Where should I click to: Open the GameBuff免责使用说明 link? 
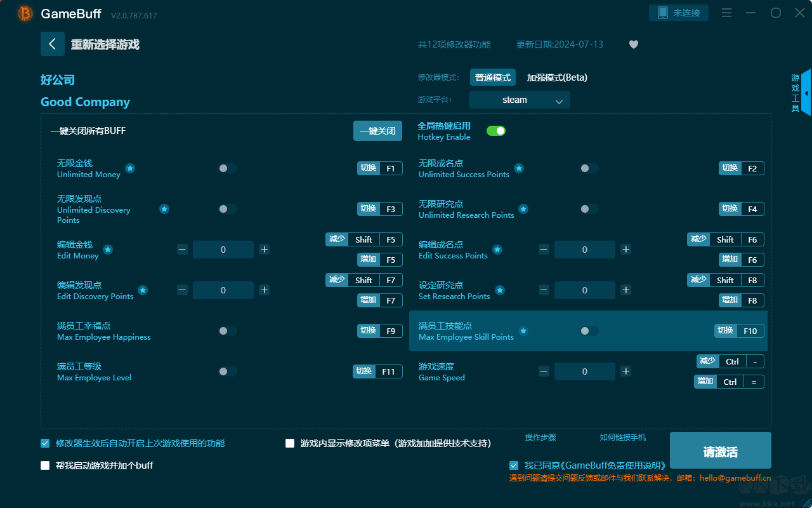(x=615, y=465)
